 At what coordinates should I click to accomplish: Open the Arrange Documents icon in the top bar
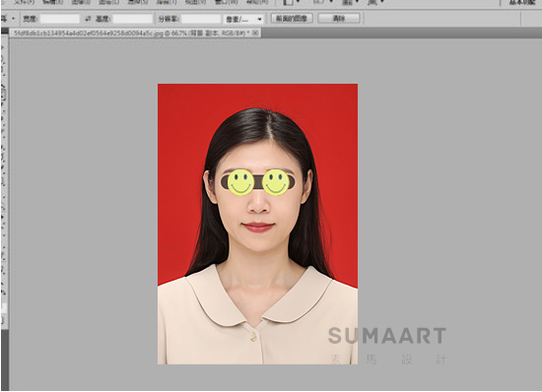[x=347, y=2]
